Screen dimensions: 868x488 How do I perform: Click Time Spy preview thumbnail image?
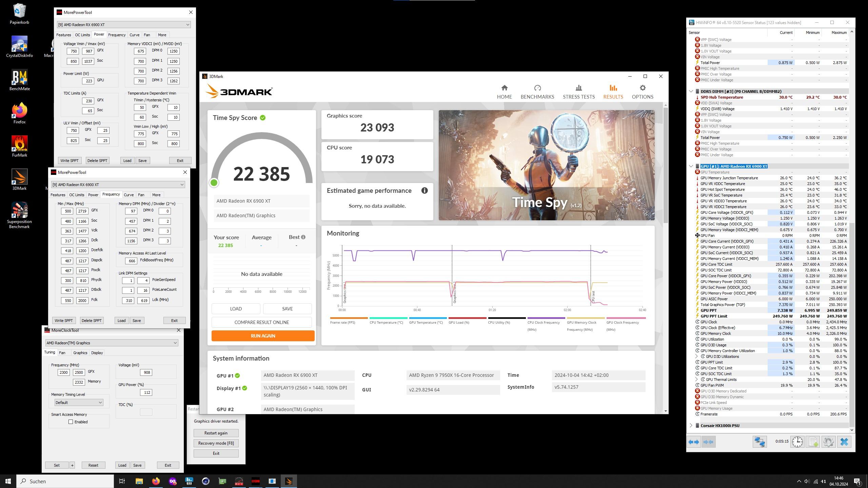[546, 165]
